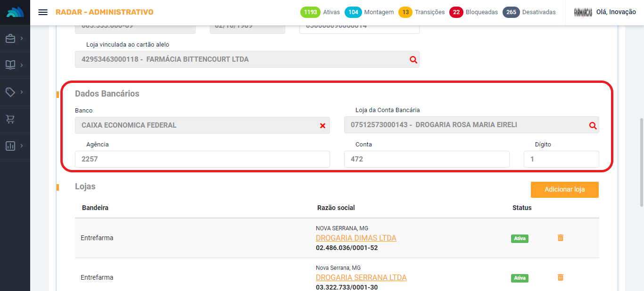
Task: Click the Adicionar loja button
Action: (x=564, y=190)
